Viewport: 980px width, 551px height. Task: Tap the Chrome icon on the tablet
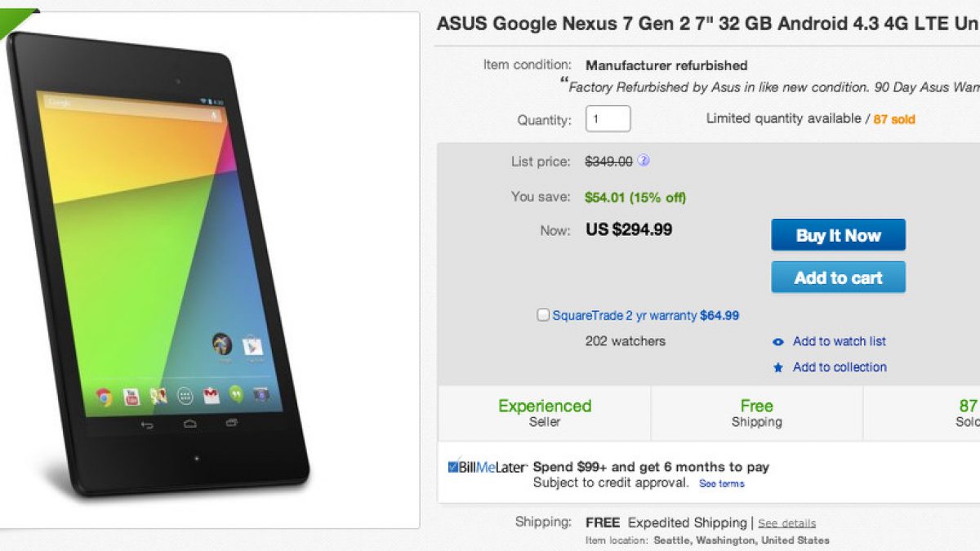point(104,397)
